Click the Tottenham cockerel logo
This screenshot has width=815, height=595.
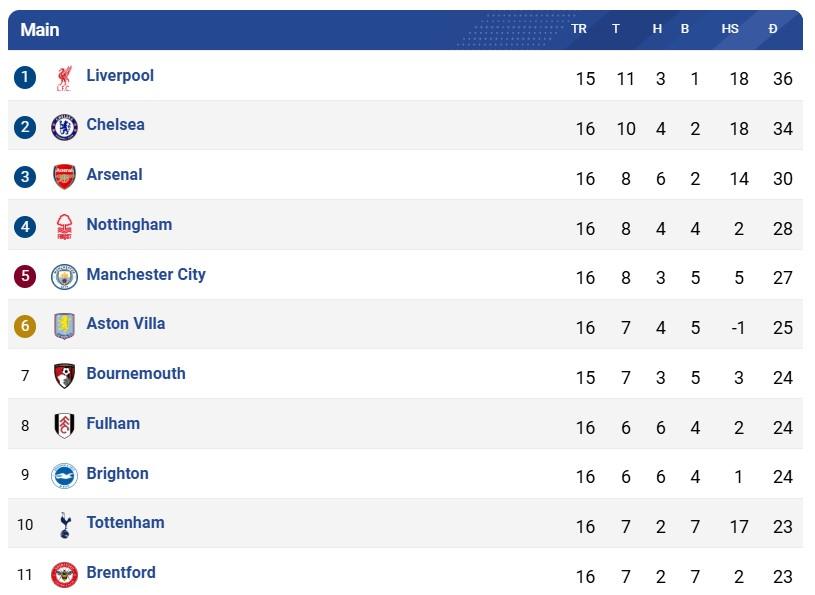pos(64,525)
